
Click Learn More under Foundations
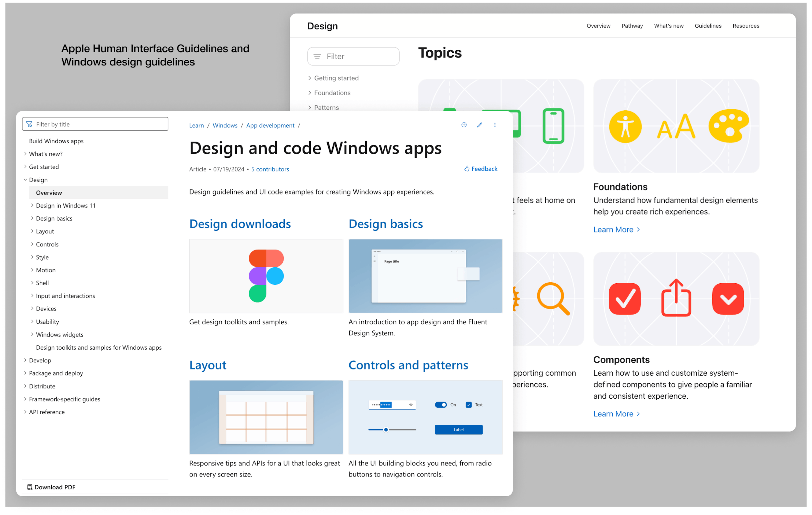click(x=616, y=230)
